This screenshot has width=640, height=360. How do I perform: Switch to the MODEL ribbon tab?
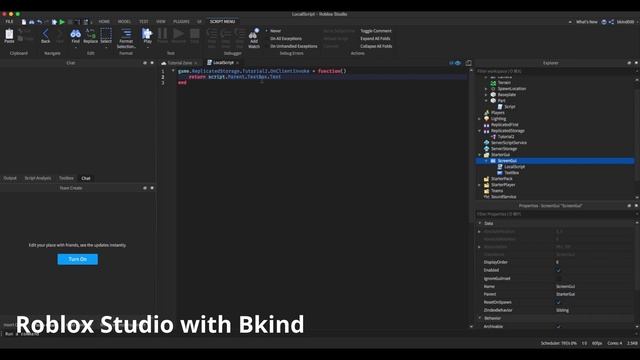[x=124, y=22]
